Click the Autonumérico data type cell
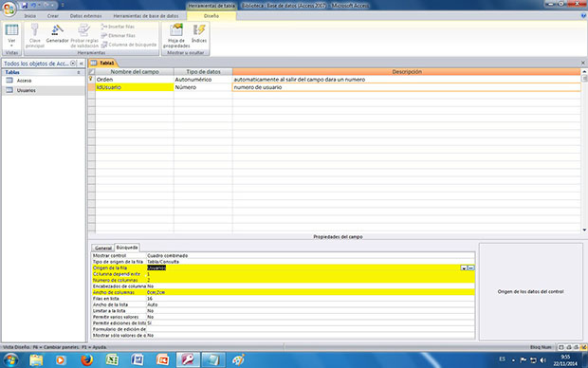Screen dimensions: 588x368 [203, 80]
